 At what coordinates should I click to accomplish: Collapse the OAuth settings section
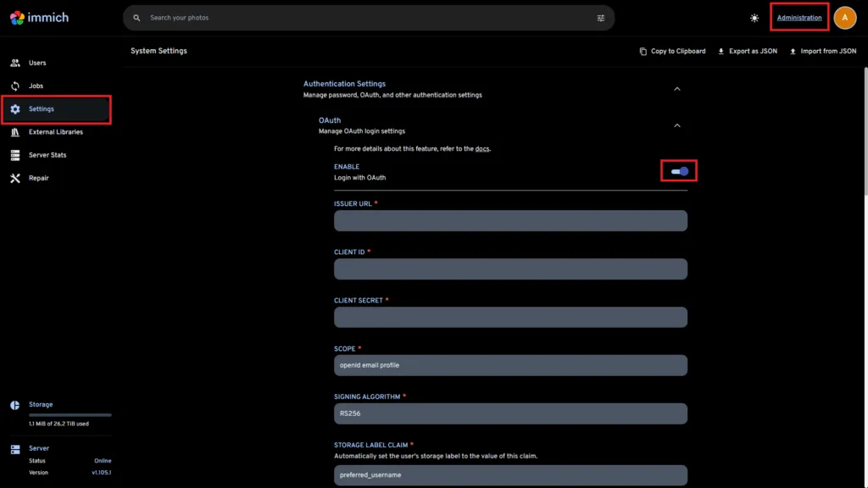pyautogui.click(x=676, y=125)
